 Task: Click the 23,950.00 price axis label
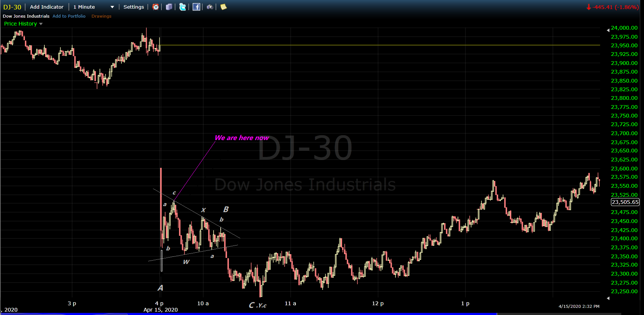pyautogui.click(x=624, y=45)
